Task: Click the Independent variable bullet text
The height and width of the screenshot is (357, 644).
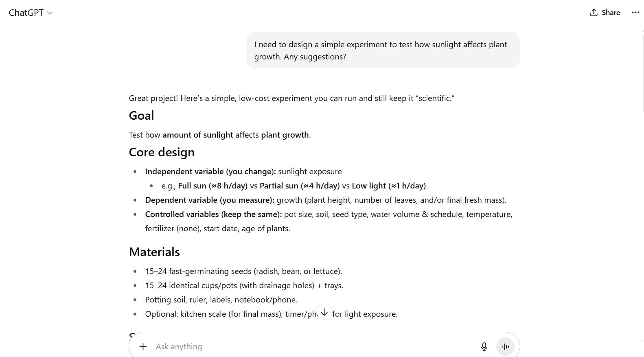Action: pos(243,172)
